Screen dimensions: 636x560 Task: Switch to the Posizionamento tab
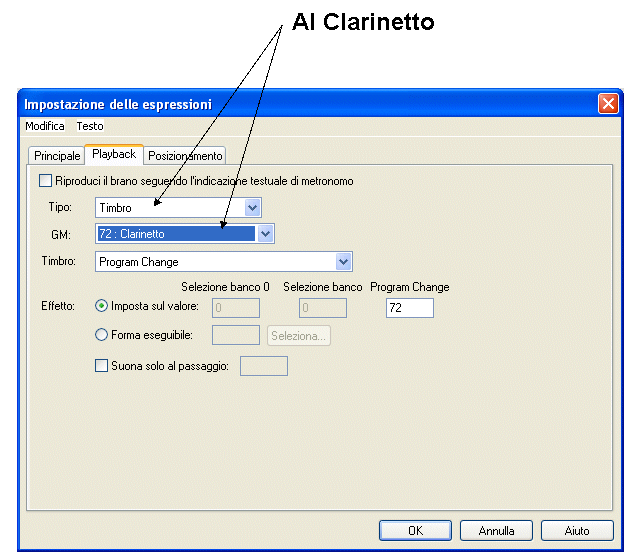click(x=185, y=156)
